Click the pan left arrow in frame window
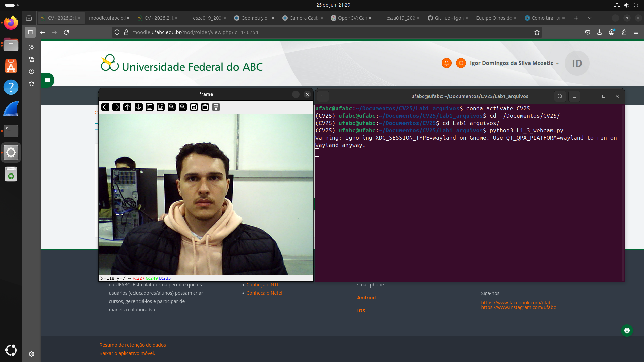This screenshot has height=362, width=644. [105, 107]
